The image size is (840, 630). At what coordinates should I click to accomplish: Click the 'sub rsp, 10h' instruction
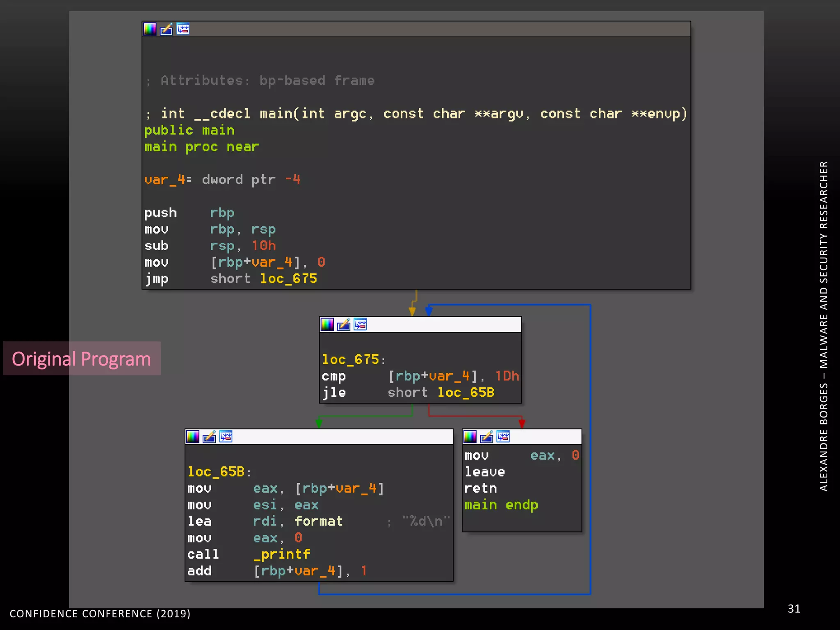point(210,246)
